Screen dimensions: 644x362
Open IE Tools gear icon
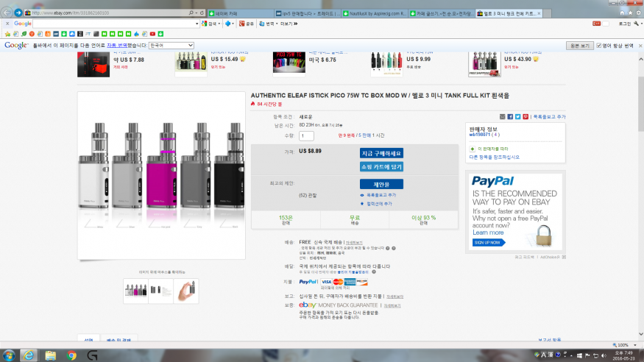[x=638, y=13]
